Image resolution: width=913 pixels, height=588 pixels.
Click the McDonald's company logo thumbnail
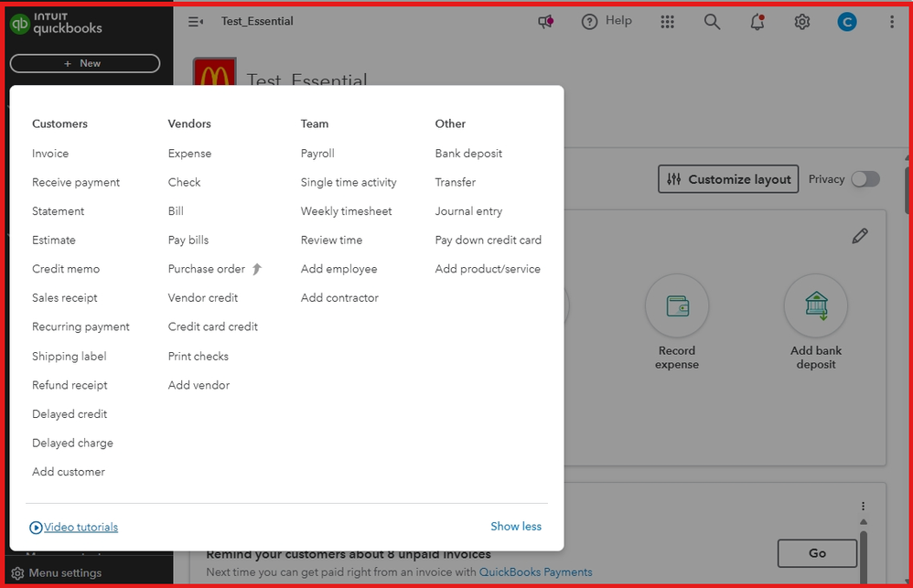tap(214, 72)
